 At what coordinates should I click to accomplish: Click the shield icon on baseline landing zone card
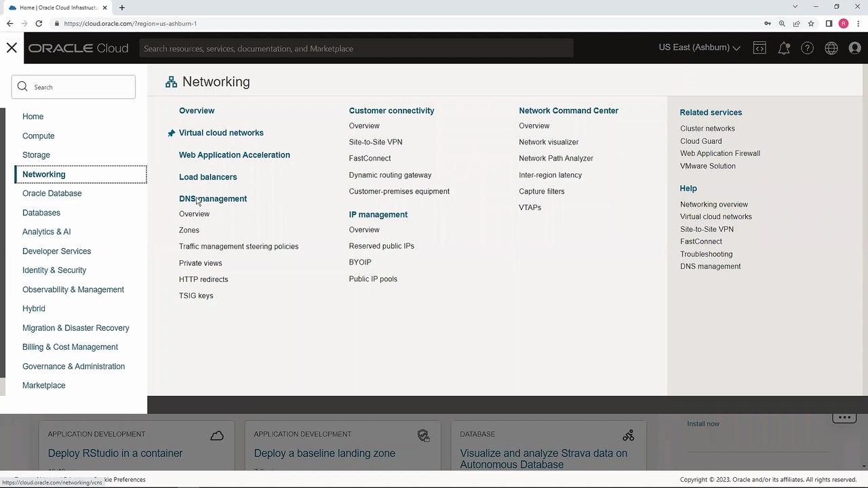(x=423, y=435)
